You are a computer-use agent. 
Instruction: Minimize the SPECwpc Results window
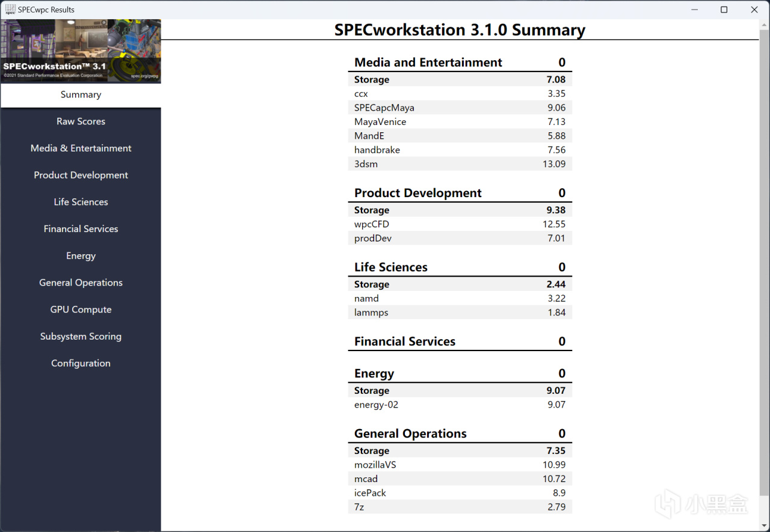point(695,10)
